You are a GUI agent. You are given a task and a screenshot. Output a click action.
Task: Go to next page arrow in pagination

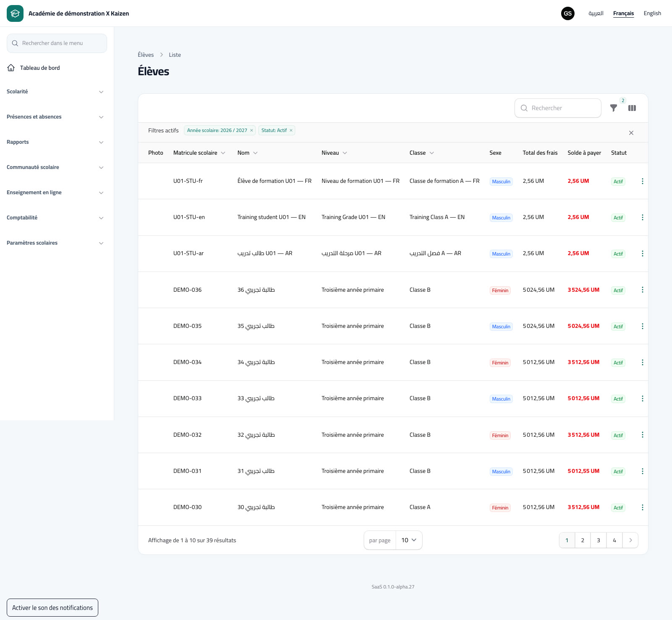click(630, 540)
